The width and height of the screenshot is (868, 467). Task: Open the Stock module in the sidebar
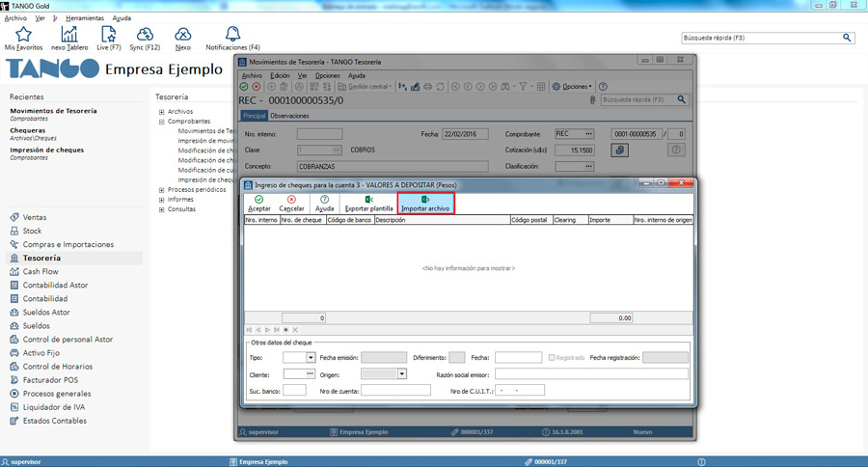coord(32,231)
